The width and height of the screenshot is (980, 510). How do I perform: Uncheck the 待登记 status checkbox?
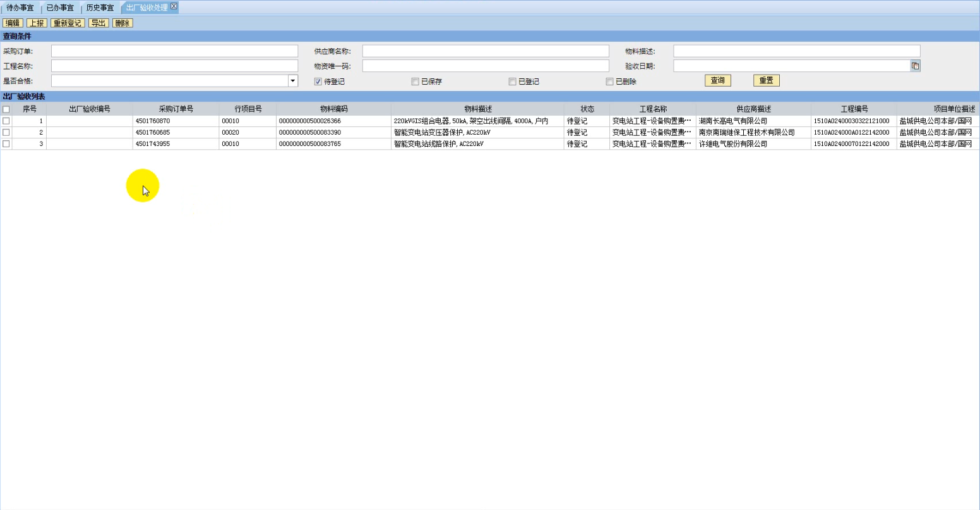(x=318, y=82)
